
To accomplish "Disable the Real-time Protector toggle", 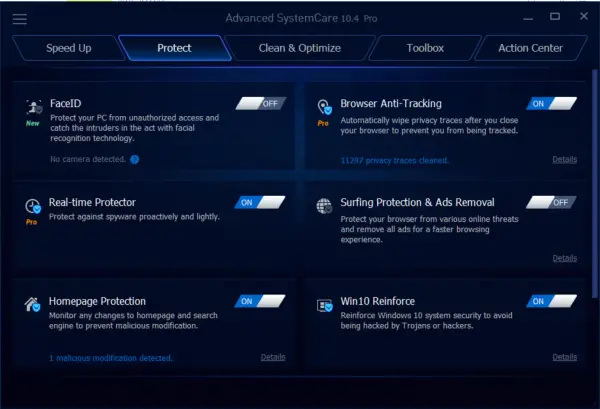I will (x=260, y=202).
